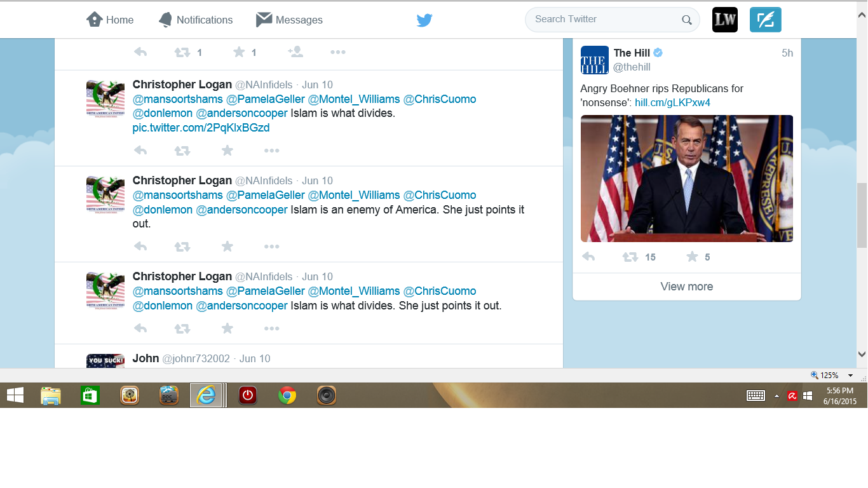Open John's profile name link

(146, 358)
